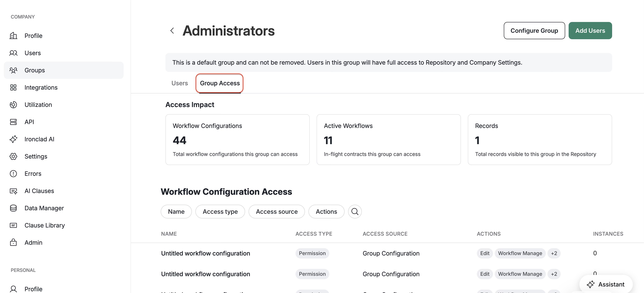Open the first Untitled workflow configuration row
The width and height of the screenshot is (644, 293).
[x=387, y=253]
